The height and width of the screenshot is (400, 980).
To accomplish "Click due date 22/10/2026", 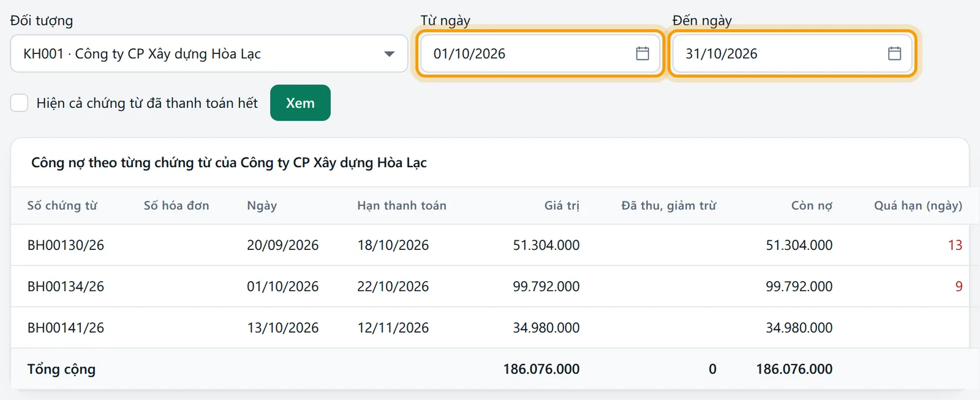I will click(393, 286).
